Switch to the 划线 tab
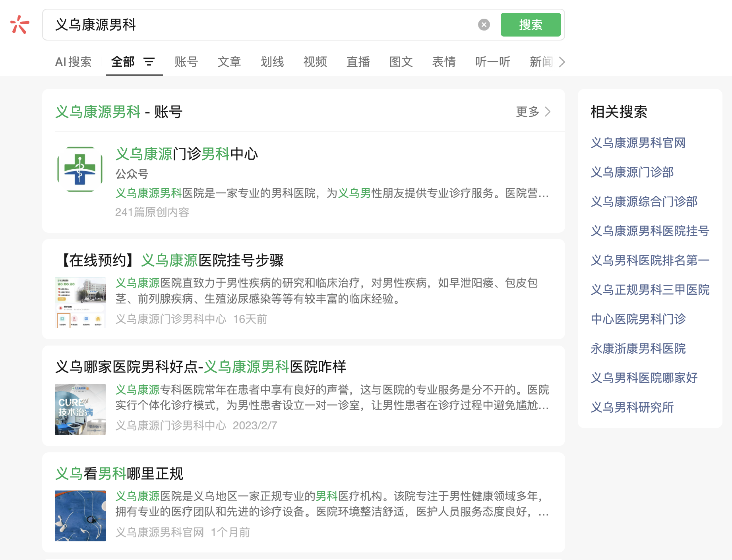 pyautogui.click(x=272, y=62)
